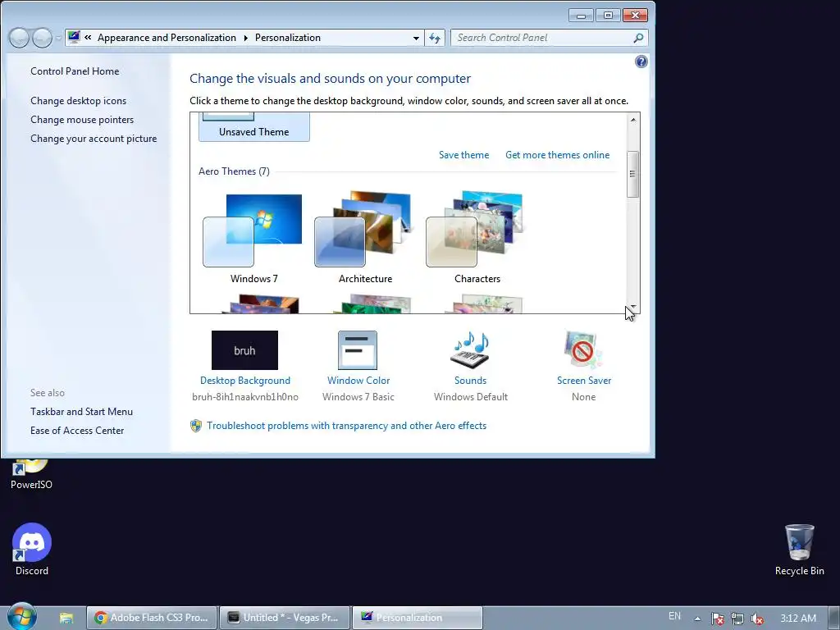Switch to Adobe Flash CS3 taskbar button
This screenshot has height=630, width=840.
152,618
